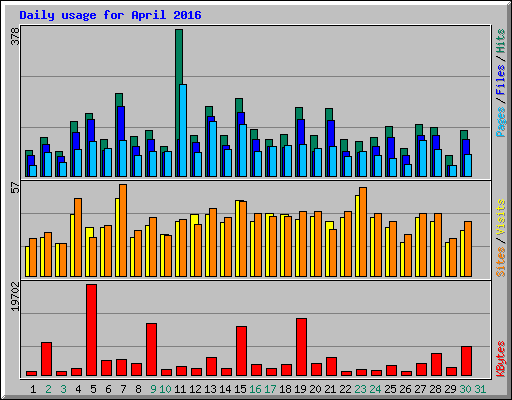
Task: Click the Sites legend label
Action: pos(501,262)
